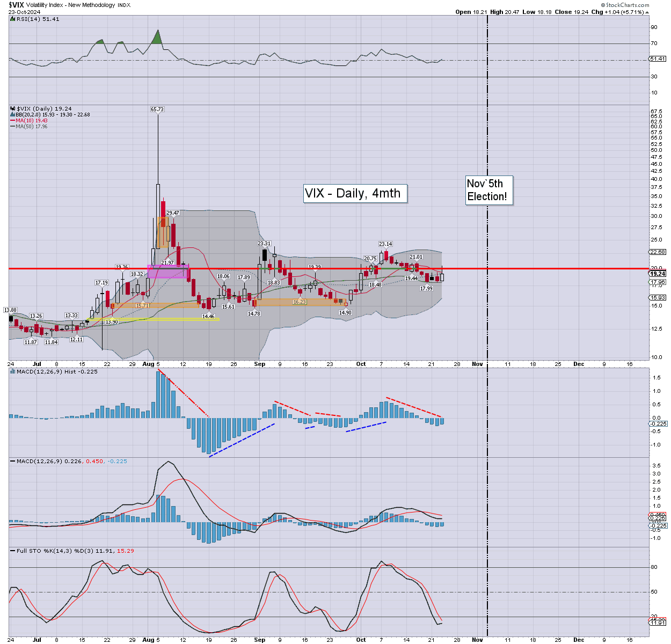
Task: Click the 22.68 upper Bollinger axis tag
Action: click(658, 252)
